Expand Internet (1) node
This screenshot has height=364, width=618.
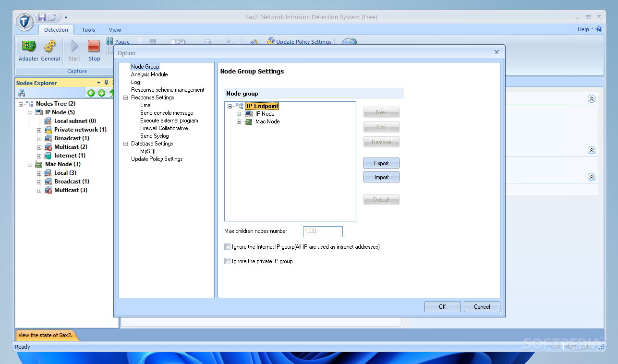click(39, 156)
